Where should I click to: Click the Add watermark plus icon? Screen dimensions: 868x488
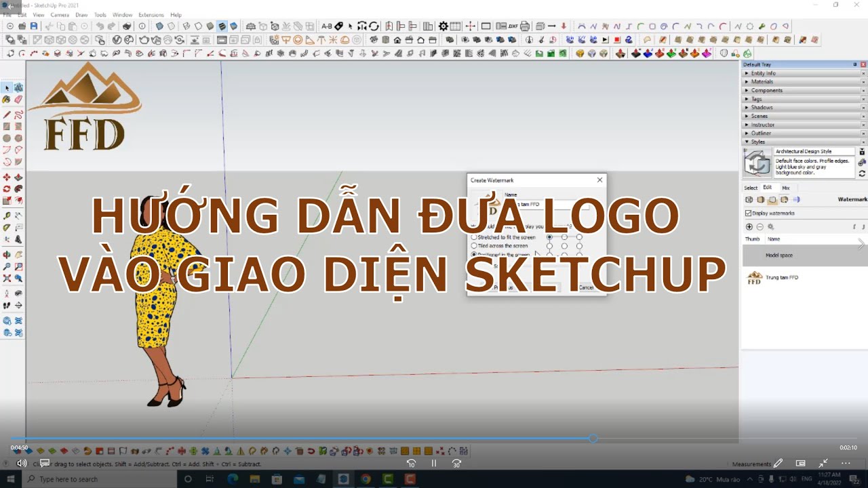749,226
